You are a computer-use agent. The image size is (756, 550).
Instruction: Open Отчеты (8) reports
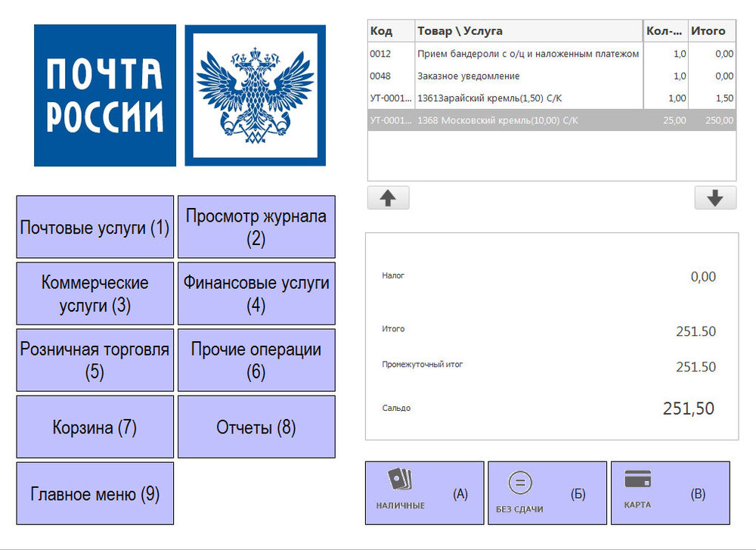pos(256,427)
